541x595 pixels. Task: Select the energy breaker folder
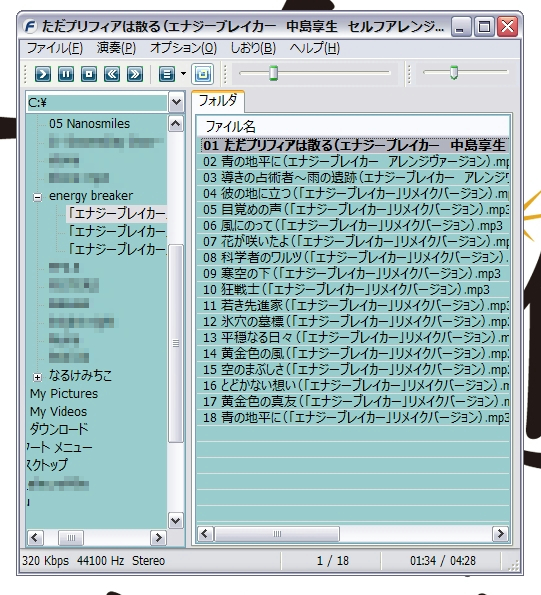(x=91, y=196)
